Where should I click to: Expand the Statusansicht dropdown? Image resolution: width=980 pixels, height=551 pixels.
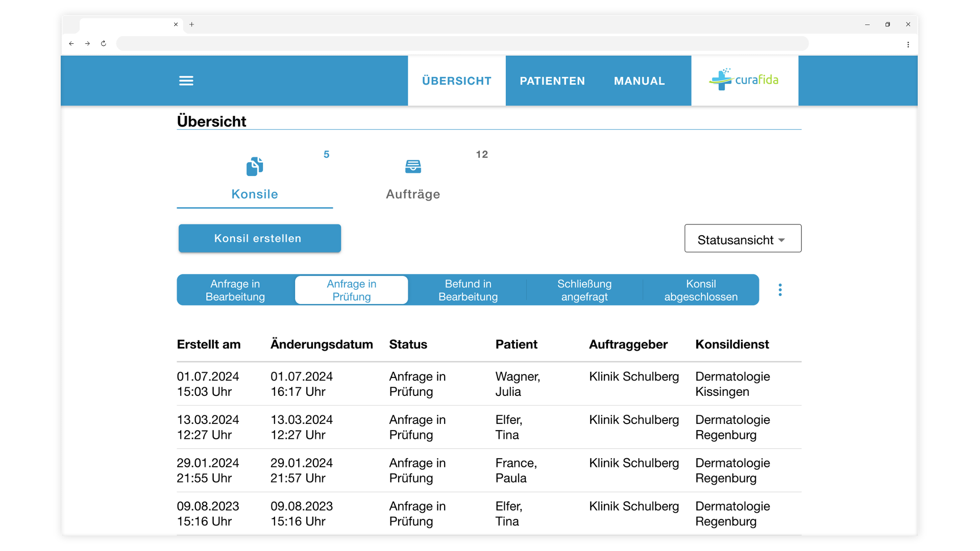tap(743, 239)
